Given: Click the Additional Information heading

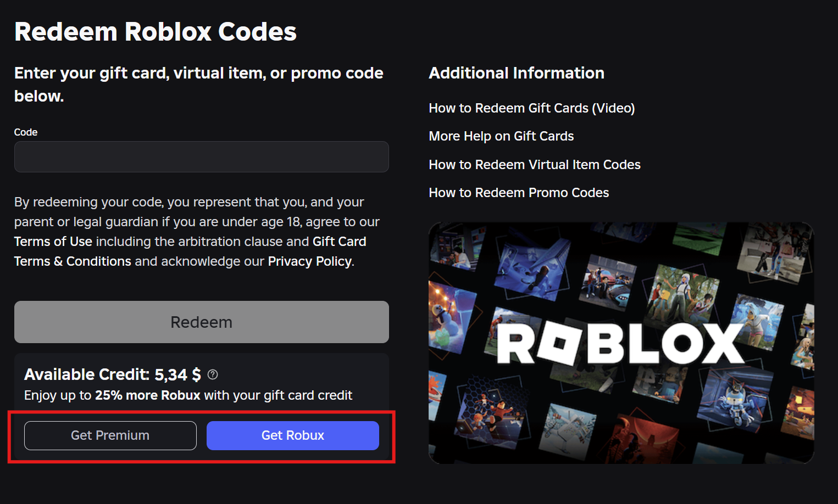Looking at the screenshot, I should click(x=516, y=73).
